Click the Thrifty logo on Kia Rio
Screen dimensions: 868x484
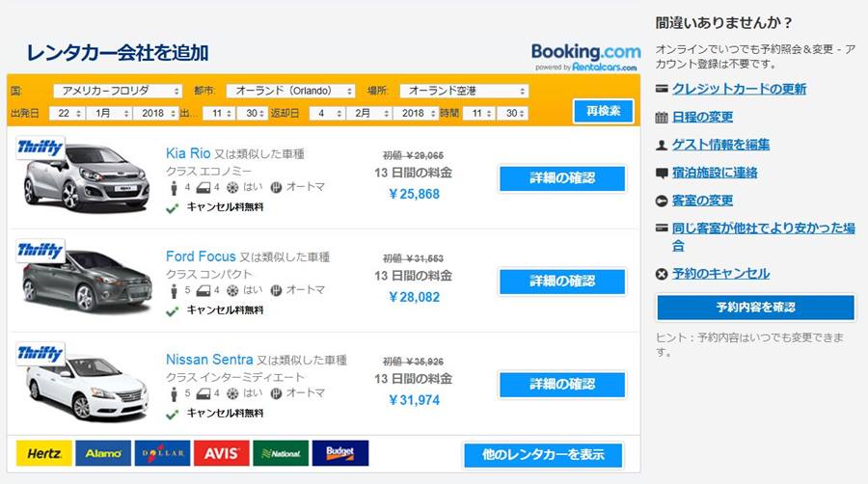click(41, 148)
